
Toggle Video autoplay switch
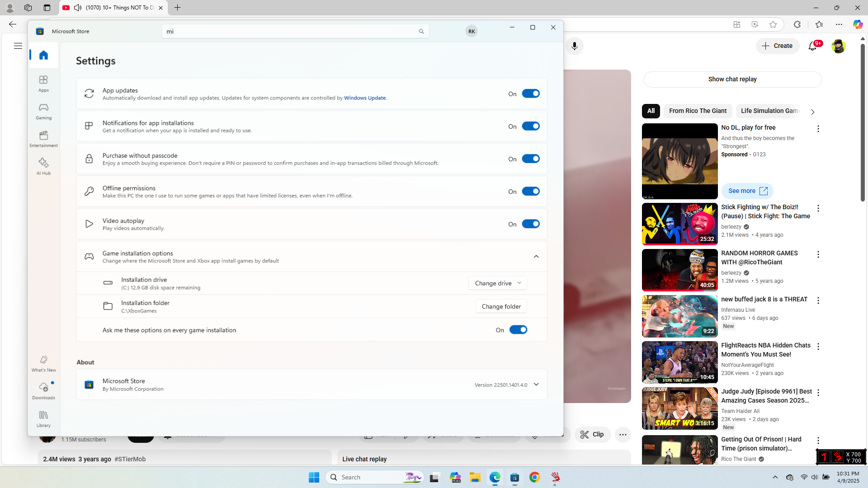pos(531,224)
